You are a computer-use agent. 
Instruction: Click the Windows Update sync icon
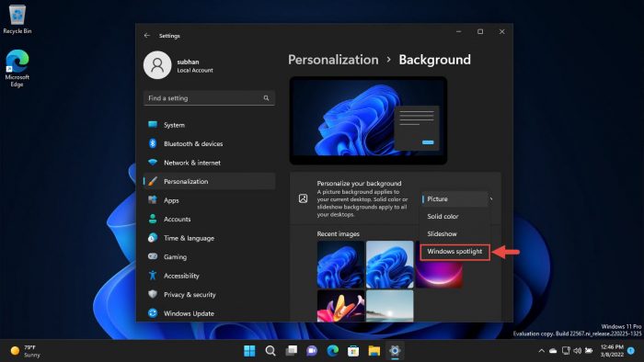153,313
